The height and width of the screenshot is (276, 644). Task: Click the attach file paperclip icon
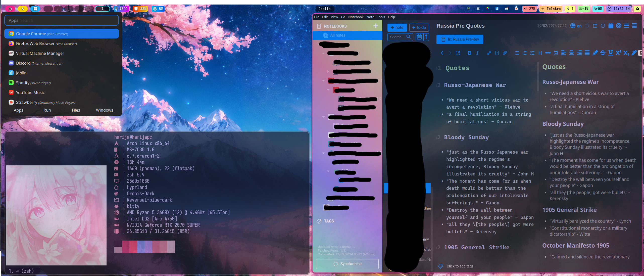coord(505,53)
